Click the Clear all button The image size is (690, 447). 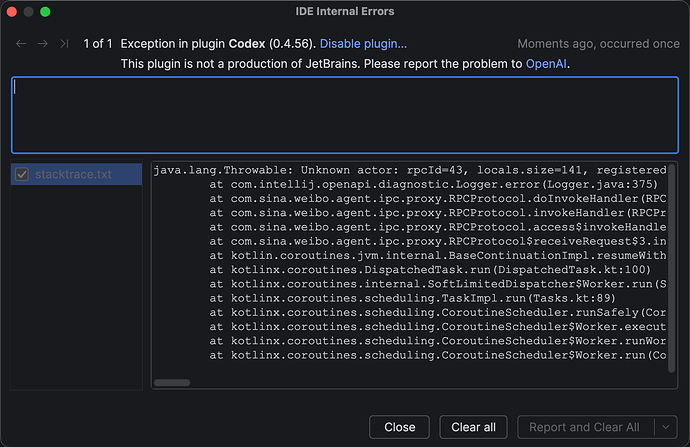click(473, 427)
